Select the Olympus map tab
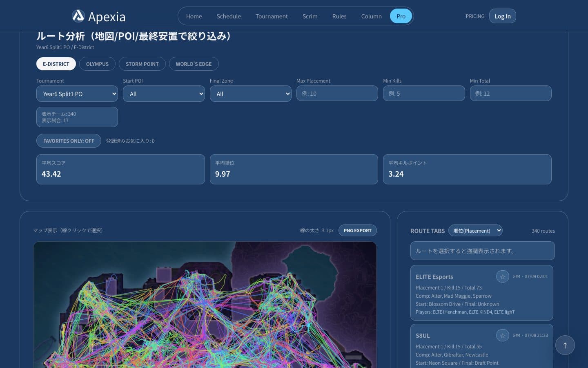Image resolution: width=588 pixels, height=368 pixels. [97, 64]
